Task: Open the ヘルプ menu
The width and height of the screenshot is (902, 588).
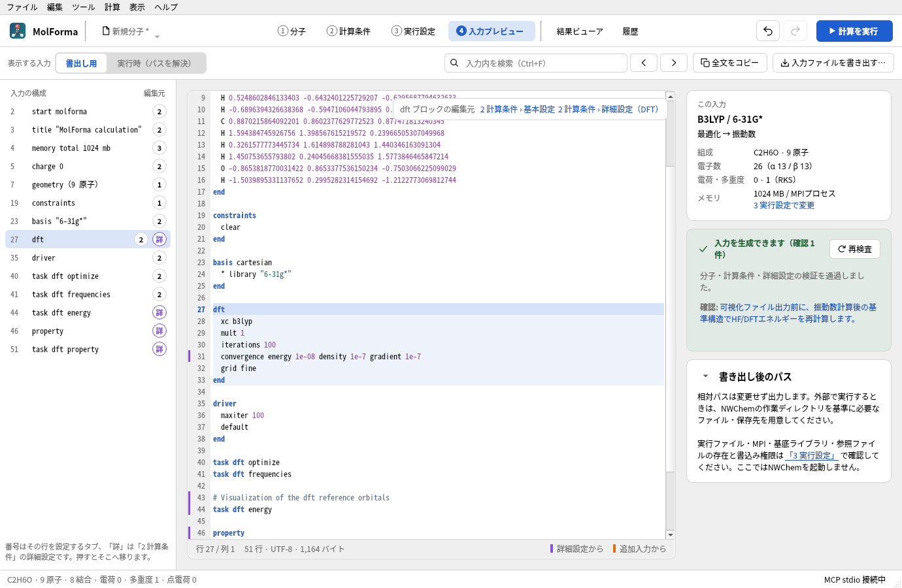Action: coord(166,7)
